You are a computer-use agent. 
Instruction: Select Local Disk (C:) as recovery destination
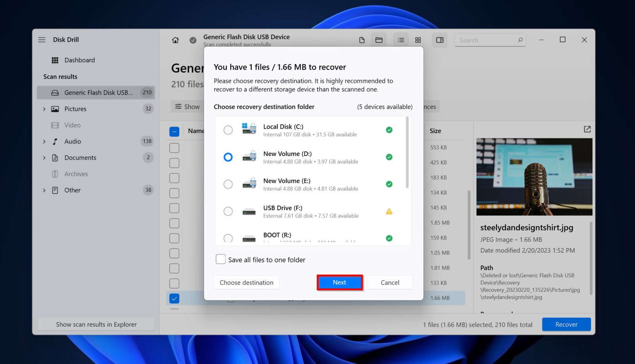point(228,130)
